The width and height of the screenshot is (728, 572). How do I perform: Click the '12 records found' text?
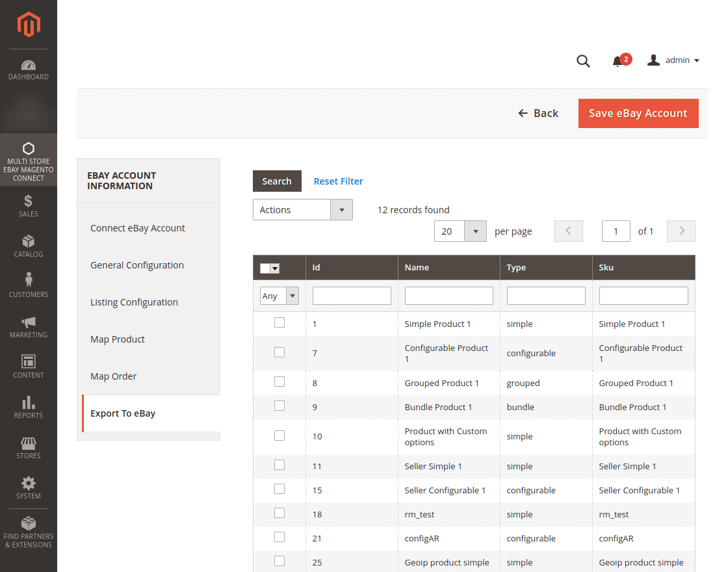pos(413,210)
